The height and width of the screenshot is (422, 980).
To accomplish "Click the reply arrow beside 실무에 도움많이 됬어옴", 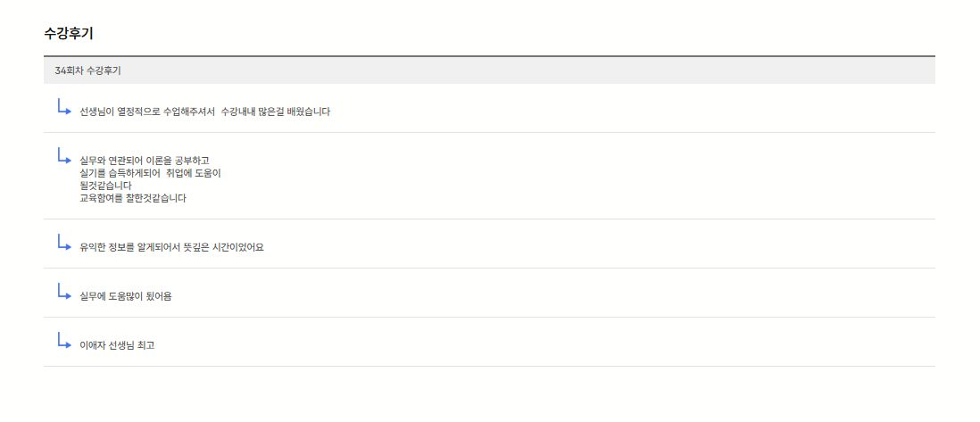I will coord(64,292).
